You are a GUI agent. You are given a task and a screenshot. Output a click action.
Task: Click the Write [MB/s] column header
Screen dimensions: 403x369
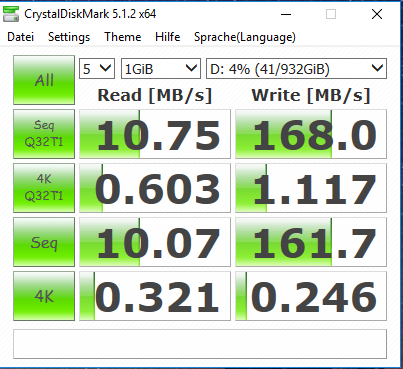tap(311, 95)
